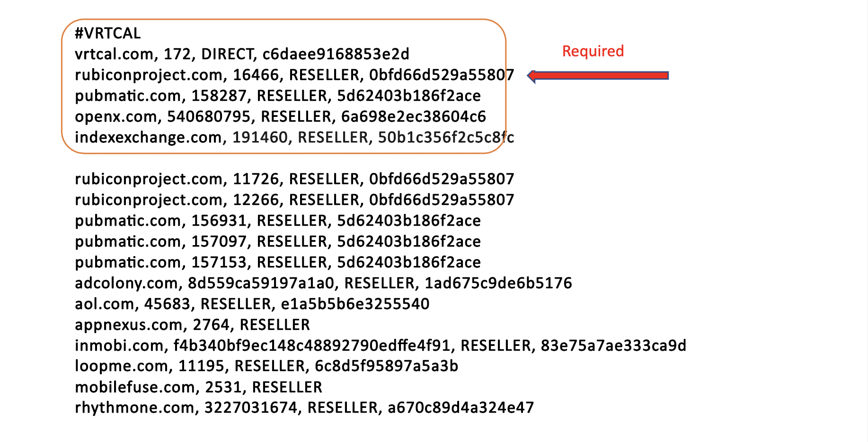Click the loopme.com 11195 entry

point(266,366)
